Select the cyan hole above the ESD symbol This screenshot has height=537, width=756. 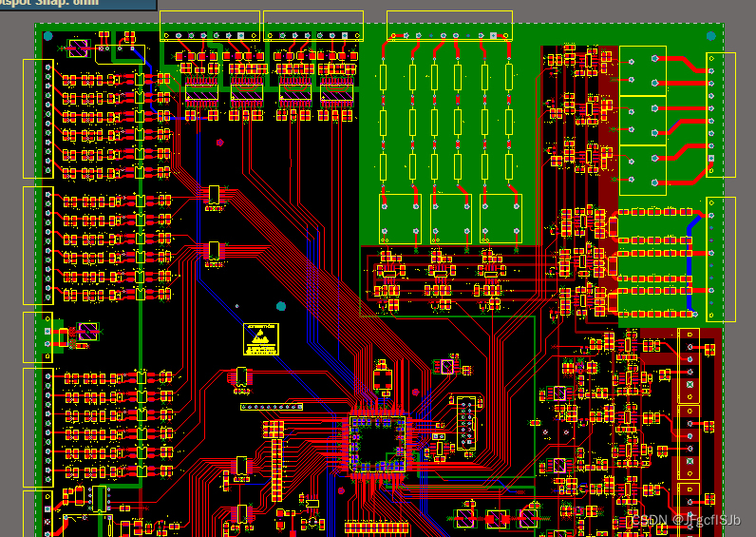coord(281,306)
